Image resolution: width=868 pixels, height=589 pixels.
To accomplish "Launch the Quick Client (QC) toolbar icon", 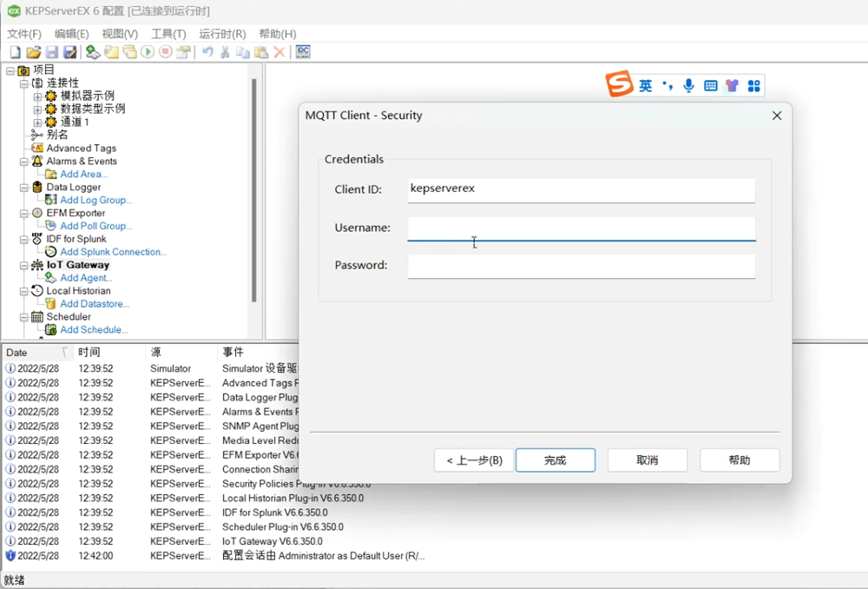I will 303,52.
